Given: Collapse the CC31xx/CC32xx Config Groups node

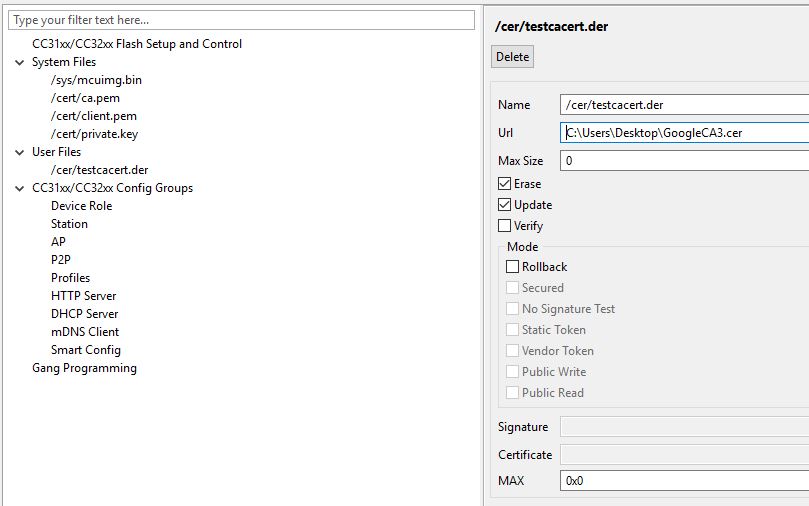Looking at the screenshot, I should [x=20, y=189].
